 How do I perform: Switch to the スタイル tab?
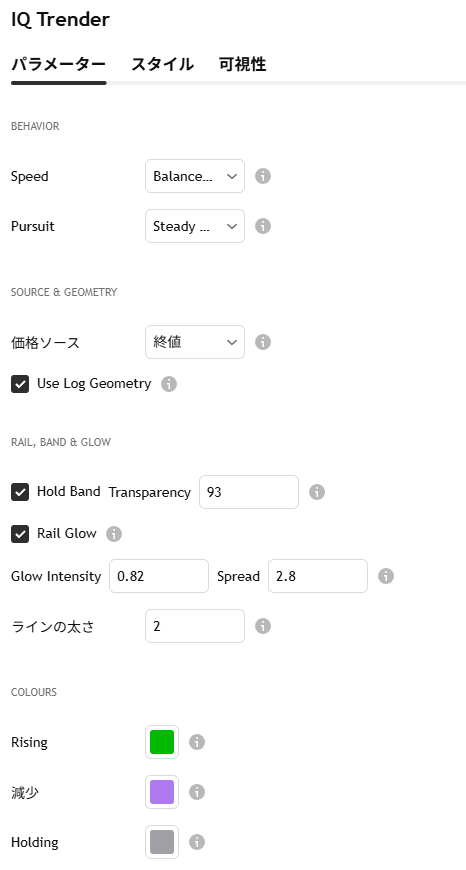[162, 64]
